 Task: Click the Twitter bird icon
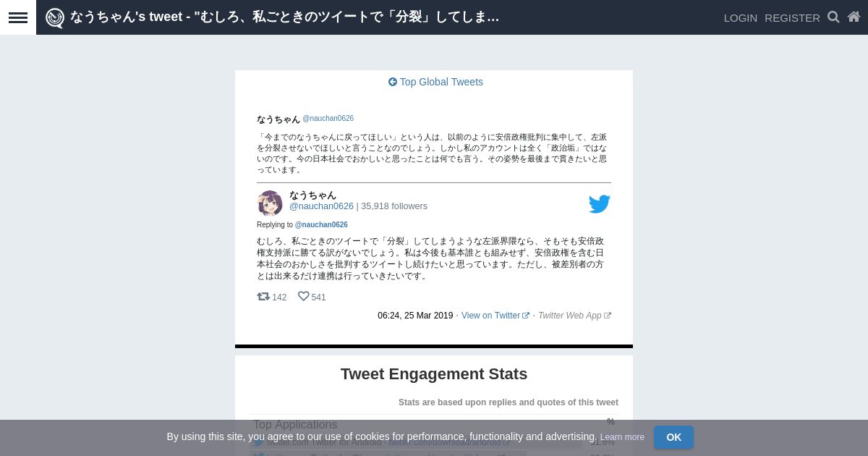tap(600, 204)
